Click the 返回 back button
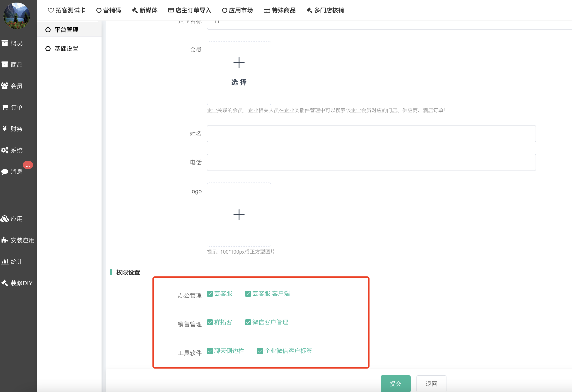The image size is (572, 392). coord(431,383)
